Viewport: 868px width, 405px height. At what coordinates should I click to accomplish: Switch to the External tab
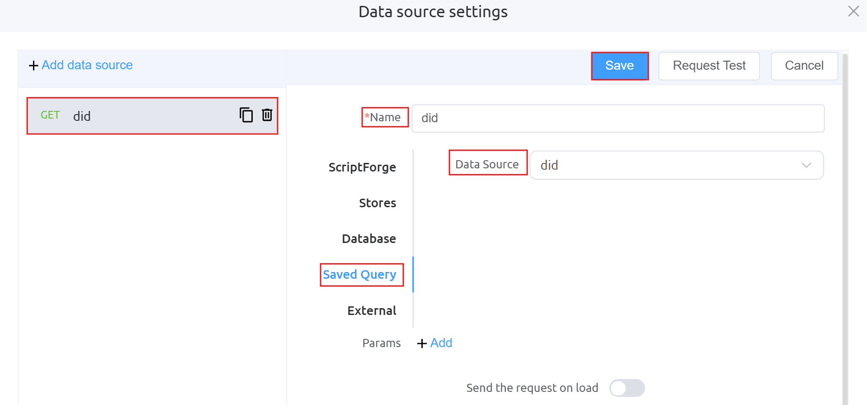click(x=372, y=311)
